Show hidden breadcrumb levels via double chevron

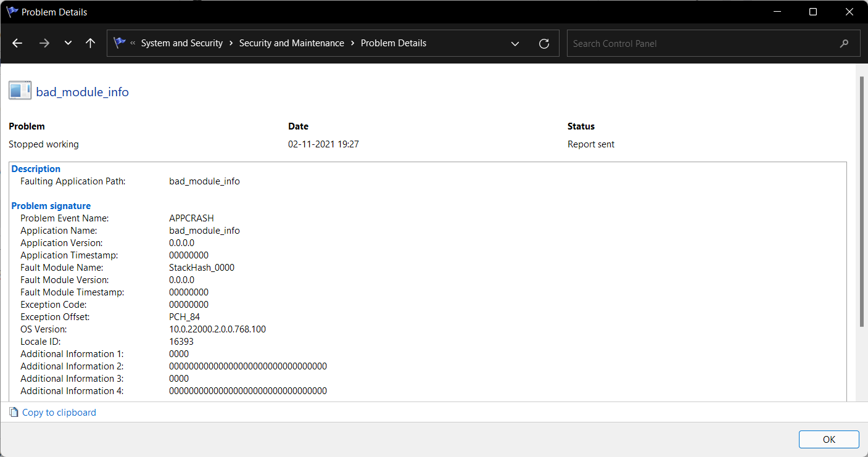pos(133,43)
